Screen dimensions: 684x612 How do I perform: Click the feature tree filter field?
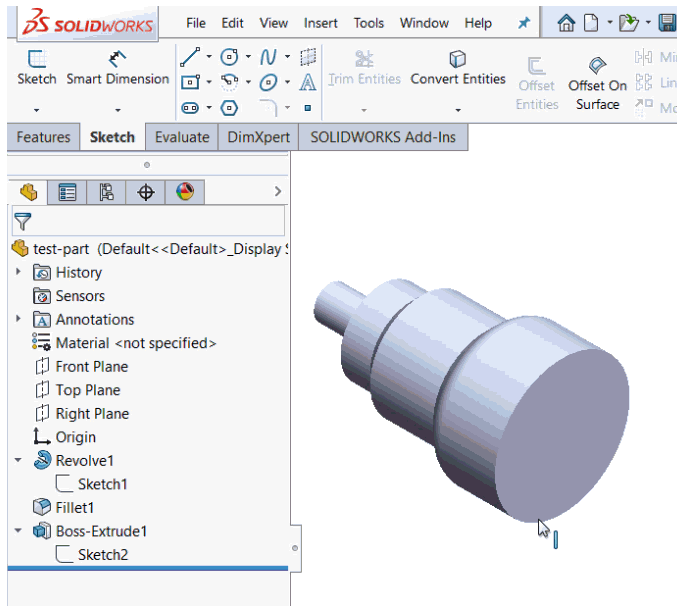(x=148, y=221)
